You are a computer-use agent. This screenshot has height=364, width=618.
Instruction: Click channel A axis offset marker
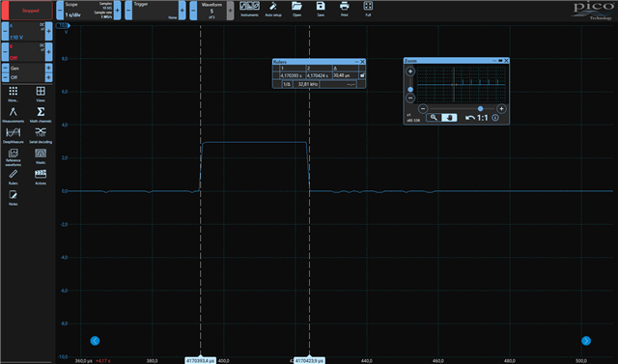(63, 26)
